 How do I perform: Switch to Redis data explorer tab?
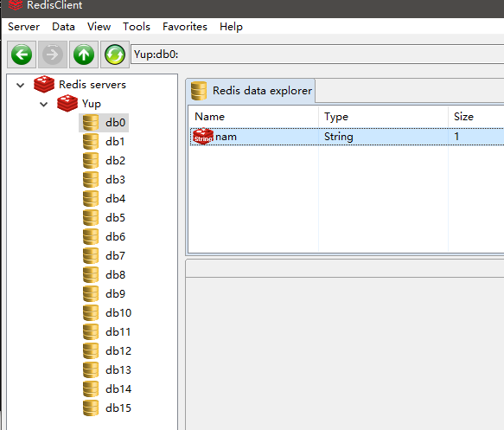pos(251,91)
